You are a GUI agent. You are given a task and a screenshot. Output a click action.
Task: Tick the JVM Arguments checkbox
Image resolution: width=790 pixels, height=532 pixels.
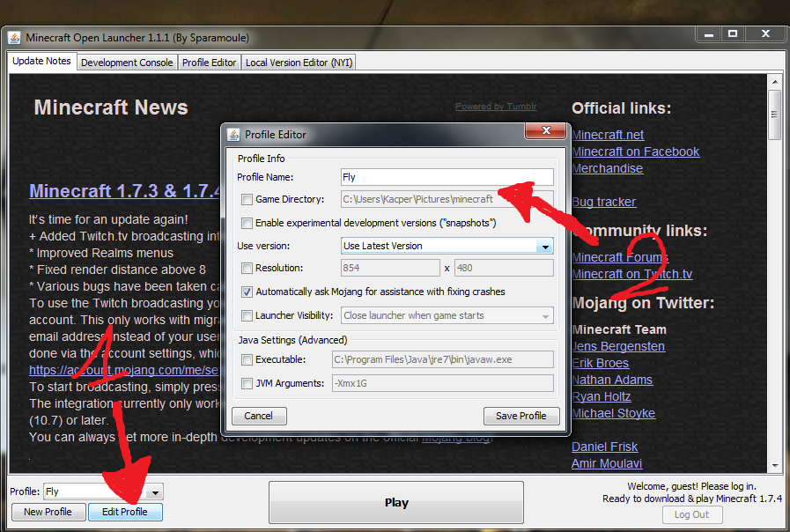click(247, 383)
